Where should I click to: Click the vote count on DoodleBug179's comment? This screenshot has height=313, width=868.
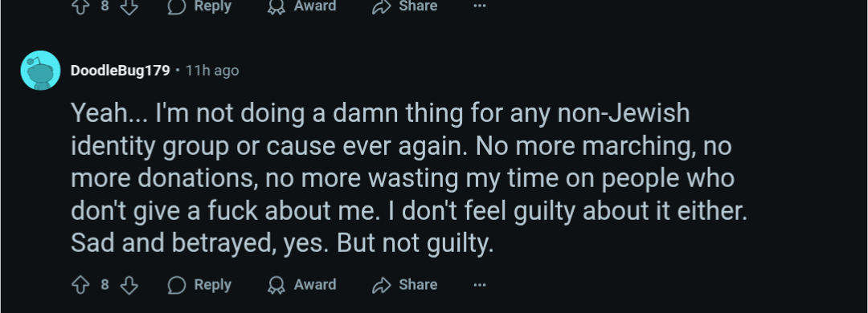coord(104,284)
